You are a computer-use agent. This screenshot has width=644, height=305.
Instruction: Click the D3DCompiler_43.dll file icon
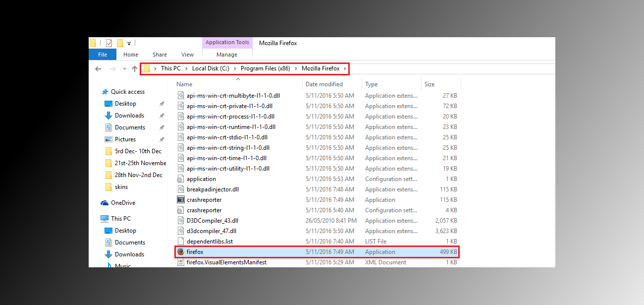click(x=181, y=221)
